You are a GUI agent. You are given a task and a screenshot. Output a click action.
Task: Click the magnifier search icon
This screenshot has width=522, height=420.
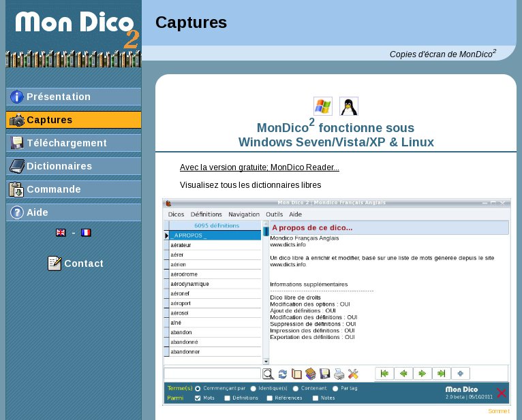(x=268, y=374)
